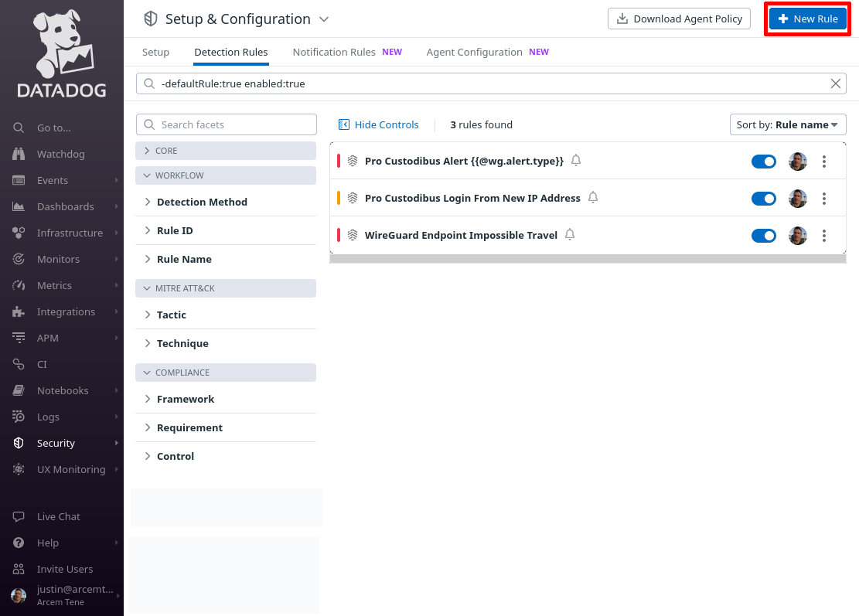Open Integrations puzzle icon
The width and height of the screenshot is (859, 616).
(19, 311)
